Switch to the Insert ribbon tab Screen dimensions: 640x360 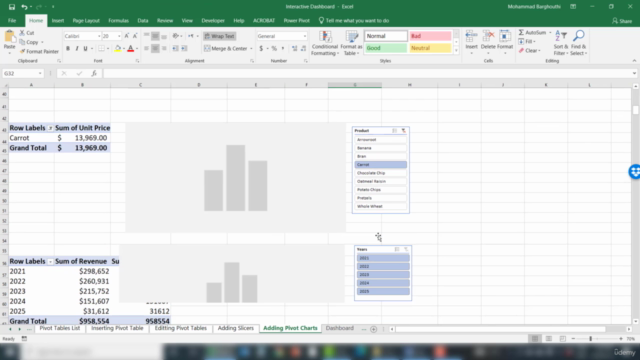tap(58, 20)
